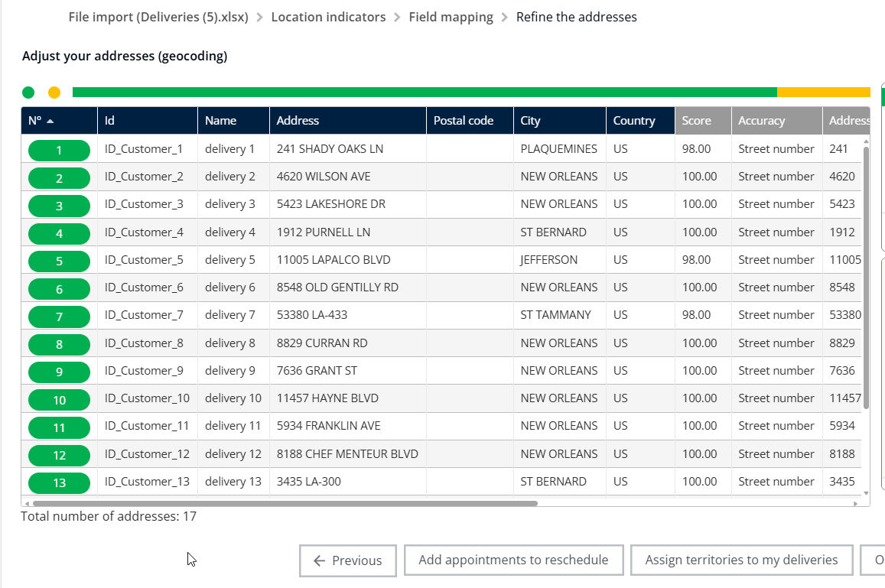Click Add appointments to reschedule button
Viewport: 885px width, 588px height.
point(513,560)
